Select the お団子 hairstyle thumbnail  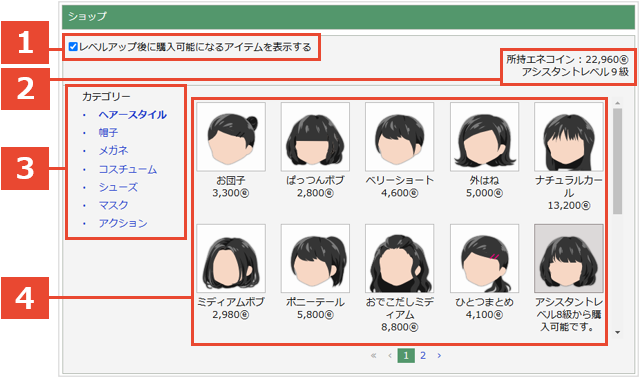(x=231, y=137)
